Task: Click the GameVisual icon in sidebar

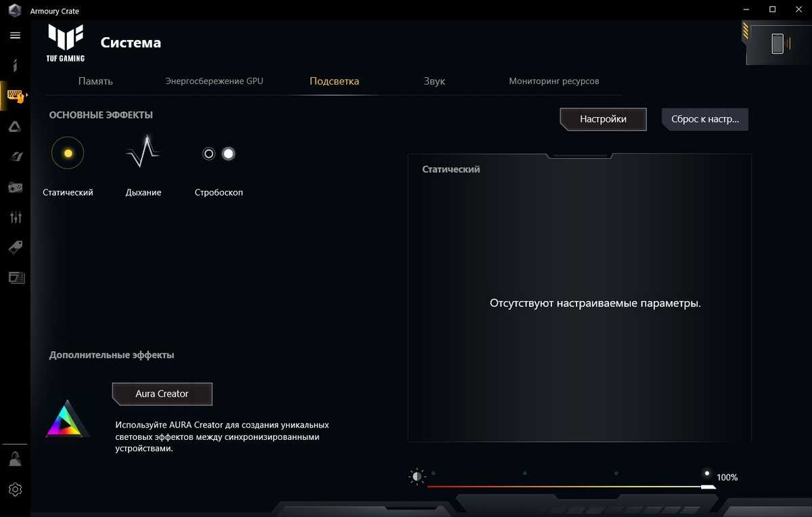Action: pos(15,157)
